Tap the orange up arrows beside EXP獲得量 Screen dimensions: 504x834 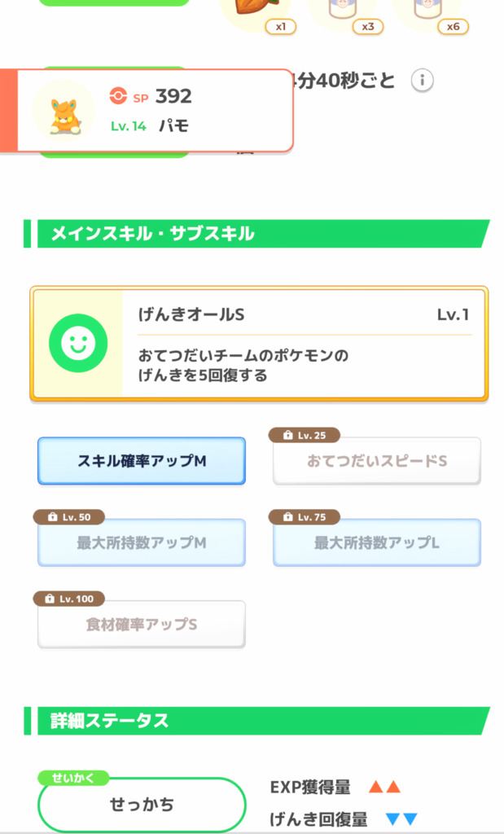tap(383, 787)
